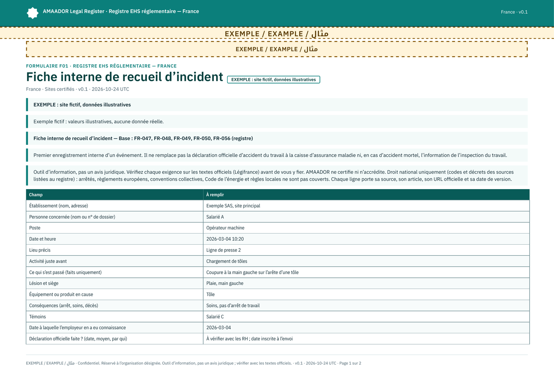
Task: Click the value 'Opérateur machine'
Action: pyautogui.click(x=225, y=228)
